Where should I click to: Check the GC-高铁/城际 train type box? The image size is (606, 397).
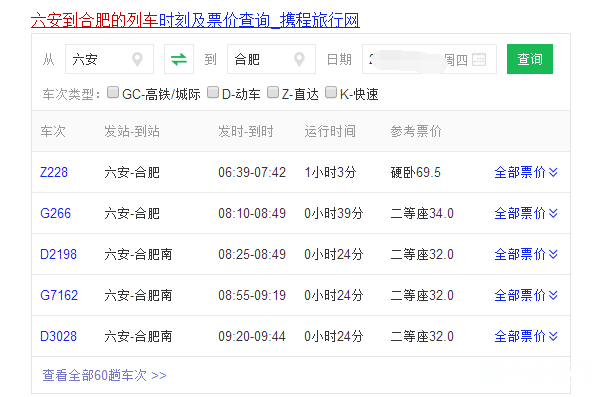pyautogui.click(x=113, y=92)
